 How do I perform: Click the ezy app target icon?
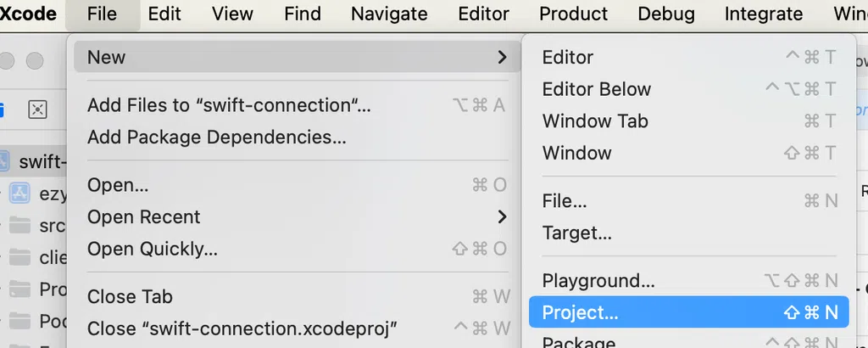tap(20, 194)
